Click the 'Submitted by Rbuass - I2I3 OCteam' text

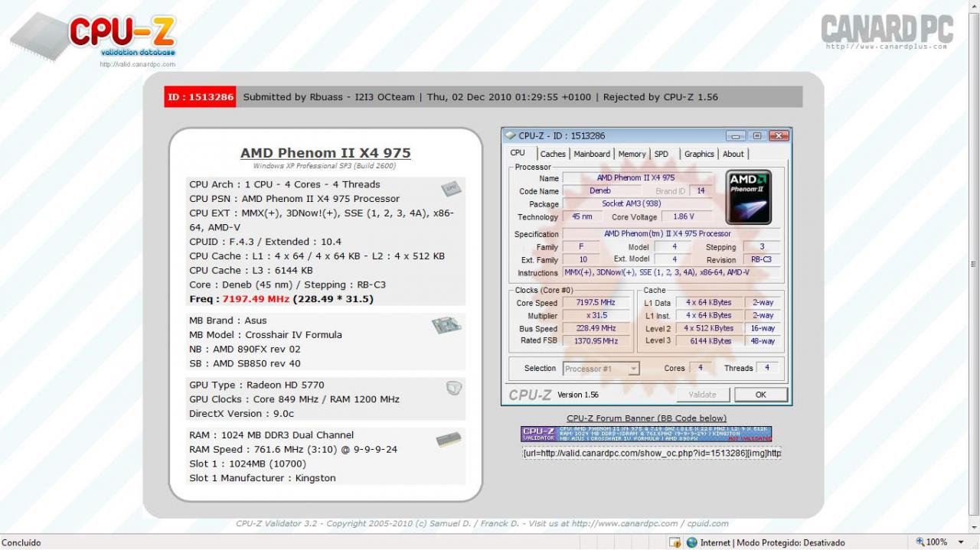point(328,97)
